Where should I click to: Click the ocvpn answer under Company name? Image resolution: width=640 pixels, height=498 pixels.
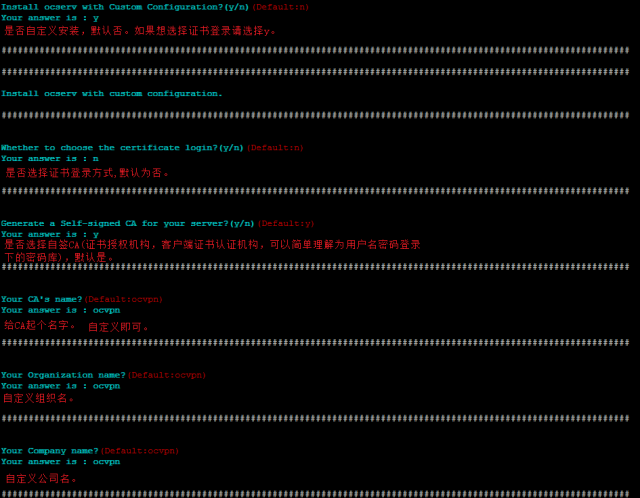[107, 462]
